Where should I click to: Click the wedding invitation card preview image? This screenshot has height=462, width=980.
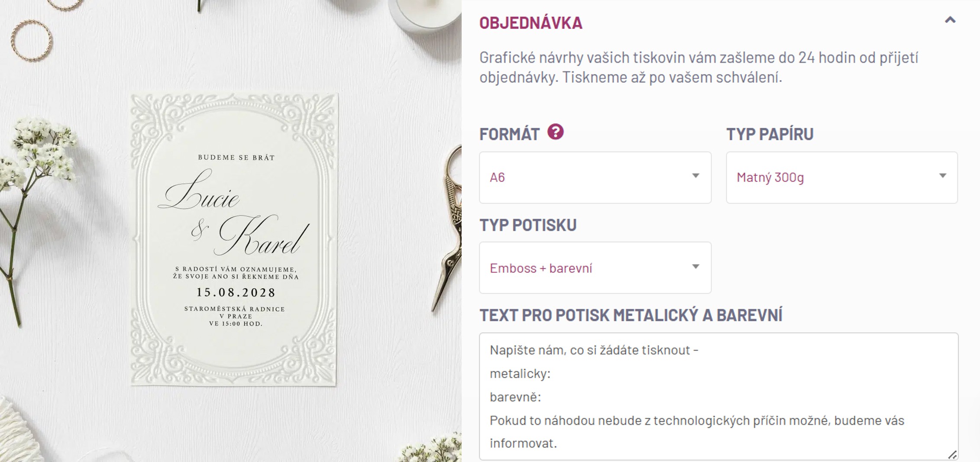(x=234, y=239)
